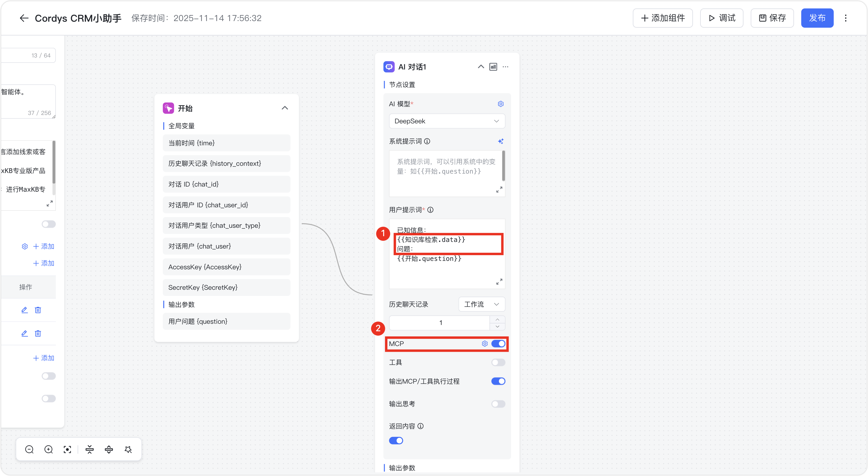Zoom out the canvas

[x=29, y=449]
